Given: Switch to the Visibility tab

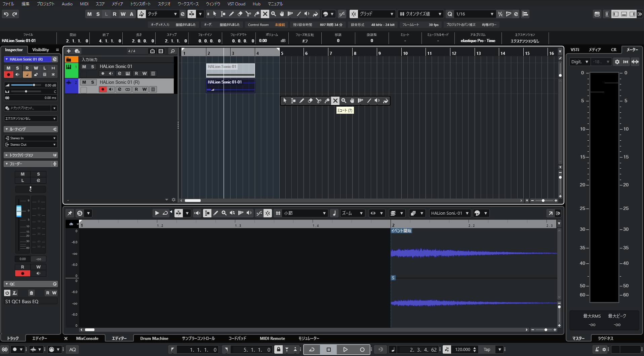Looking at the screenshot, I should click(x=41, y=50).
